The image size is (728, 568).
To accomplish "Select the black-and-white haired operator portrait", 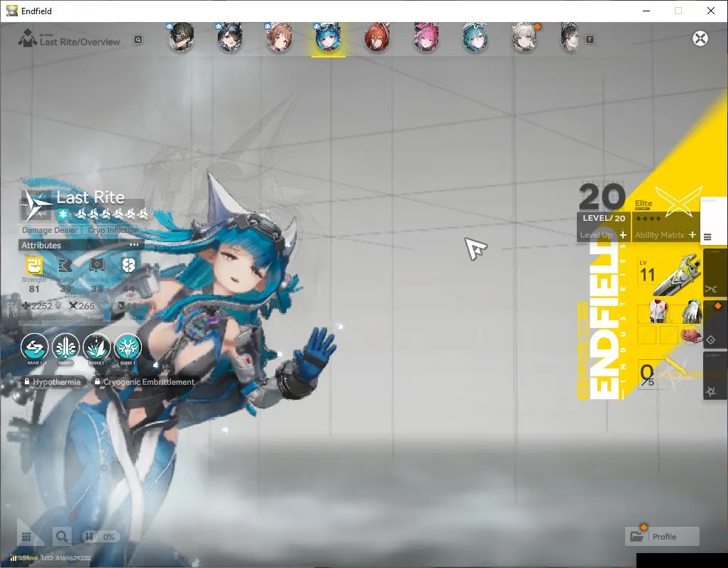I will [570, 38].
